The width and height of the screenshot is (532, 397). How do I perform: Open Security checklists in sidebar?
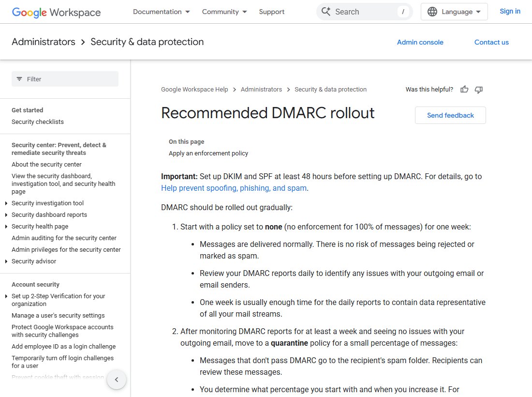[38, 122]
